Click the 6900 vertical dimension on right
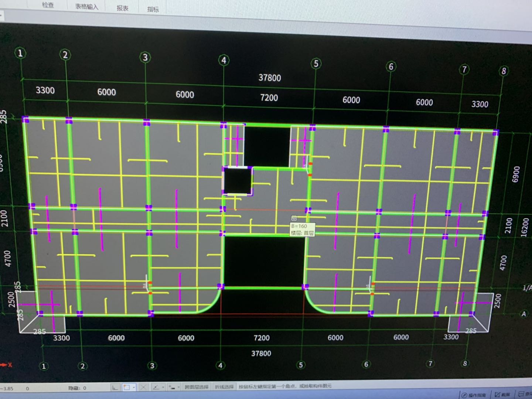Screen dimensions: 532x399 (x=516, y=174)
